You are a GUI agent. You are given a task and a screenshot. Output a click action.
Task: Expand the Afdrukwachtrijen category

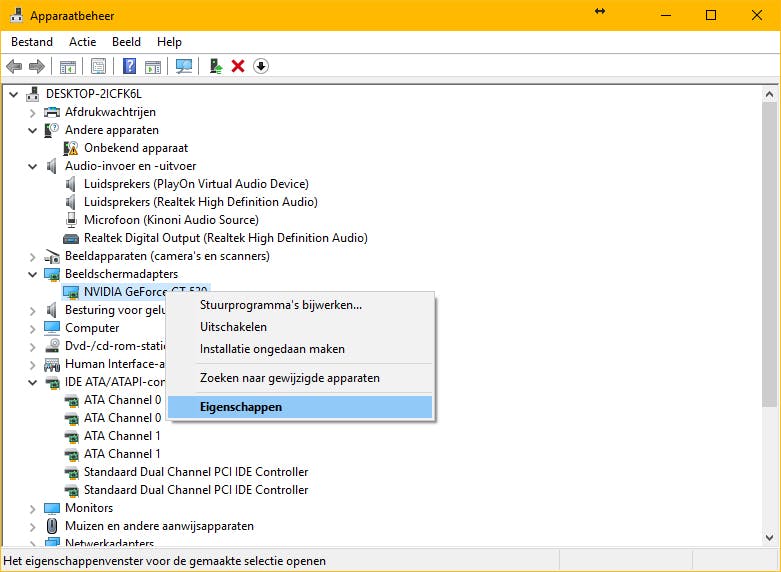coord(32,113)
